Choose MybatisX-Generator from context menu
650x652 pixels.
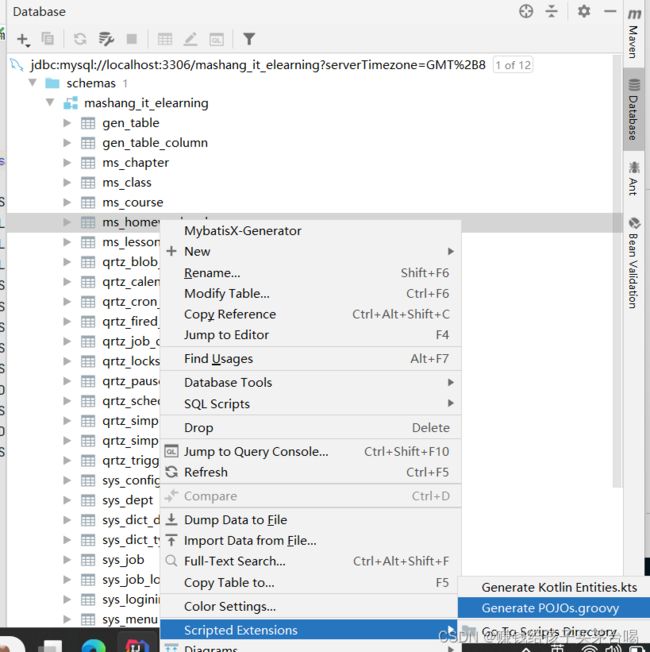(x=242, y=230)
